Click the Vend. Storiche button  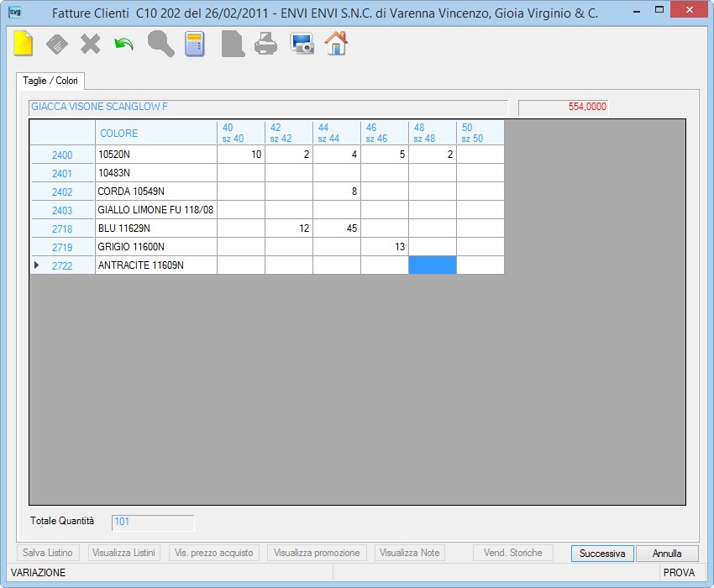click(512, 553)
